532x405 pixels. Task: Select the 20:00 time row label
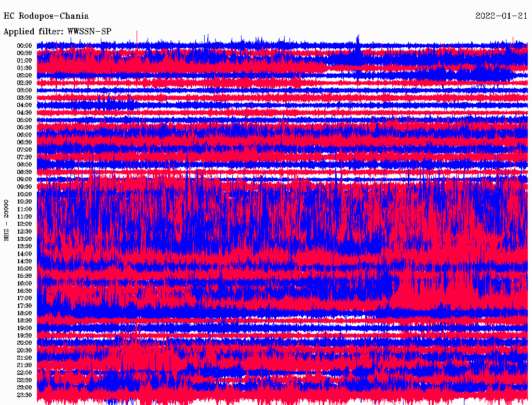24,343
